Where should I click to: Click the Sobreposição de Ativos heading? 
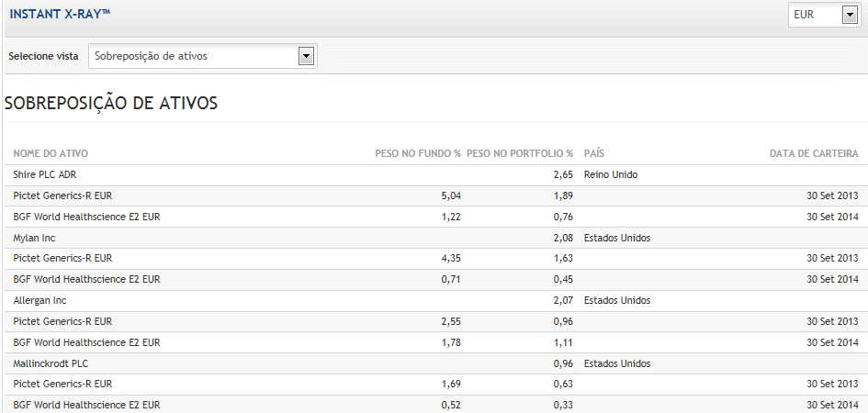(111, 103)
